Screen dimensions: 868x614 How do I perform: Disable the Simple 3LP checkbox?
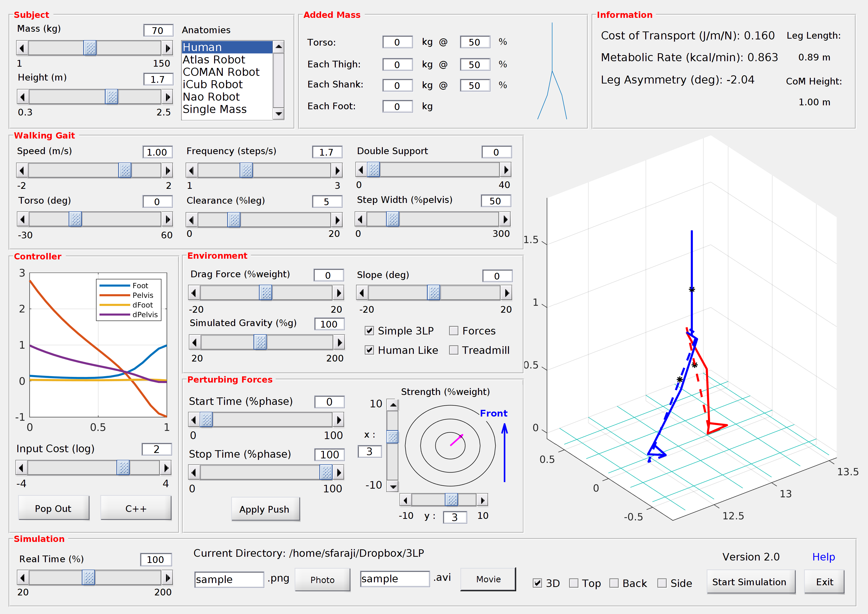click(x=369, y=331)
